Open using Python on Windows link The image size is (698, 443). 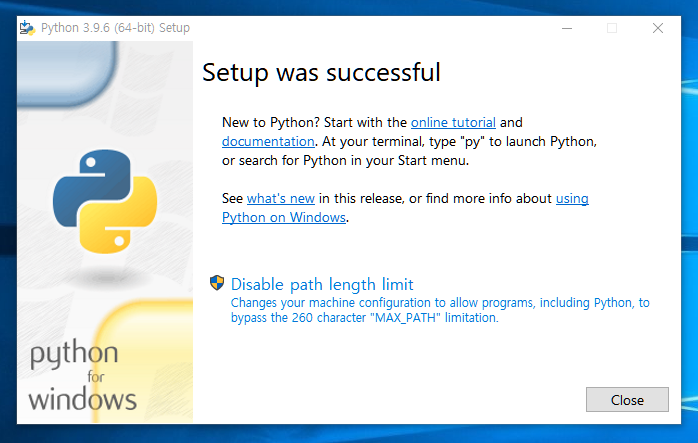click(x=284, y=217)
